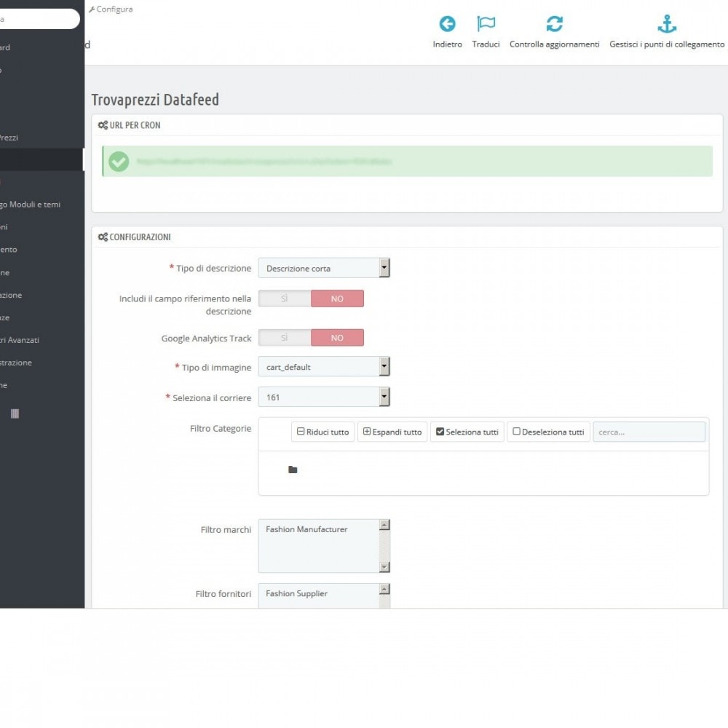Screen dimensions: 728x728
Task: Click Riduci tutto to collapse categories
Action: click(323, 432)
